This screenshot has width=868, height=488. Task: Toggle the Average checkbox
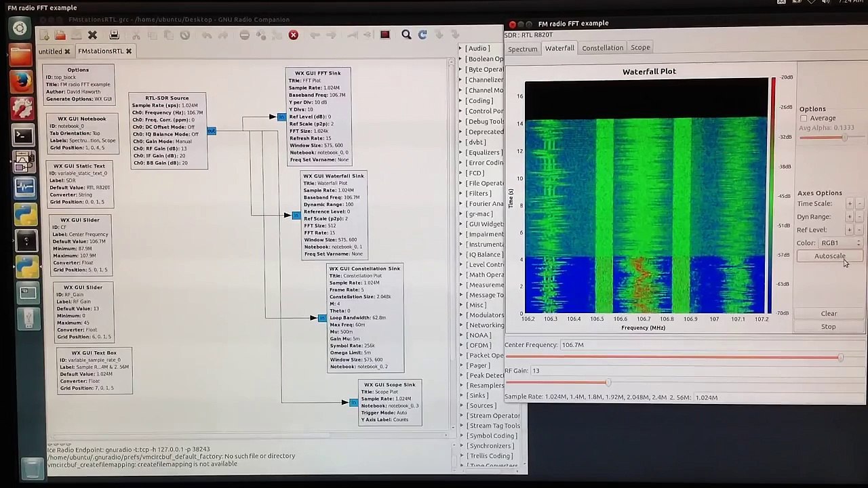pyautogui.click(x=804, y=119)
